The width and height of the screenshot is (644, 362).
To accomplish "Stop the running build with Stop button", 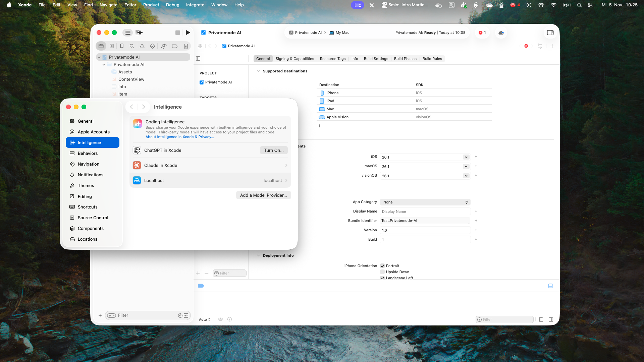I will coord(178,33).
